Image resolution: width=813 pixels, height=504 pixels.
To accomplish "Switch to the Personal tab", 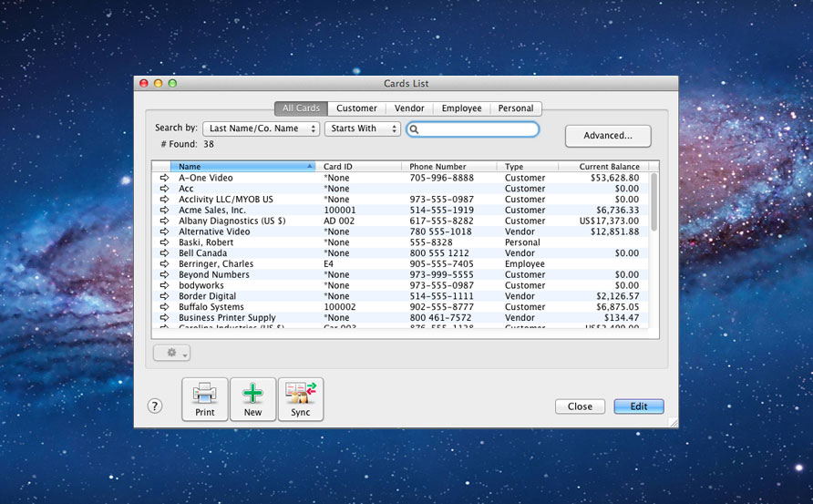I will point(515,108).
